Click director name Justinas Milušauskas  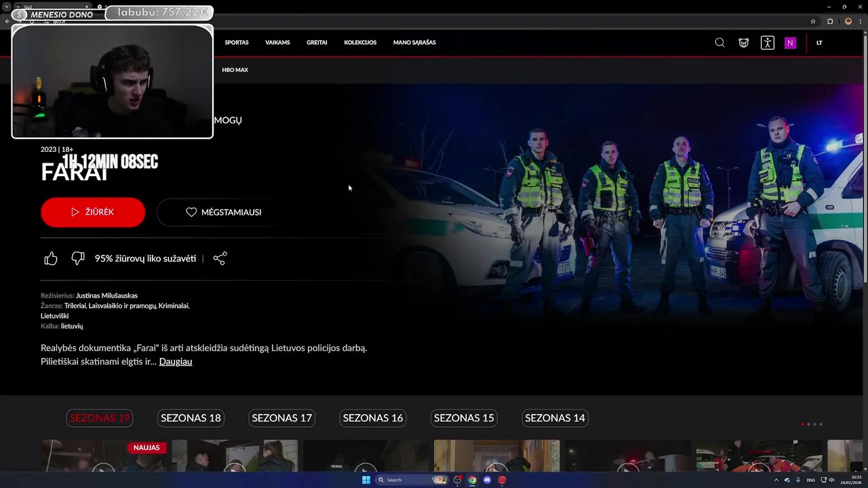pyautogui.click(x=106, y=296)
